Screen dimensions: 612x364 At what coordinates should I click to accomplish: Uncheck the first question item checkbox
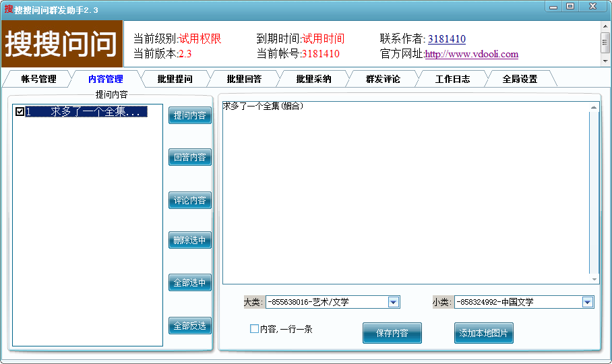pyautogui.click(x=20, y=112)
